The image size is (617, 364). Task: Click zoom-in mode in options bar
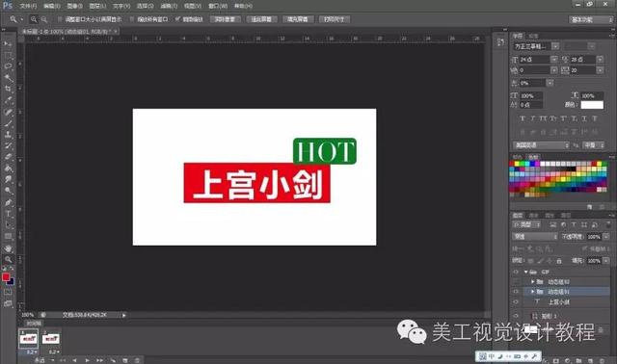(34, 19)
